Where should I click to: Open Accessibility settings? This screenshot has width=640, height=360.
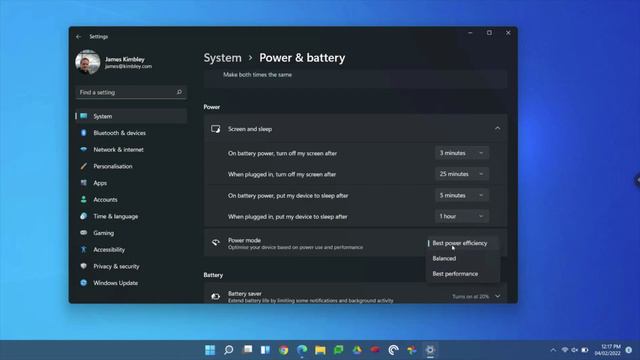coord(131,250)
